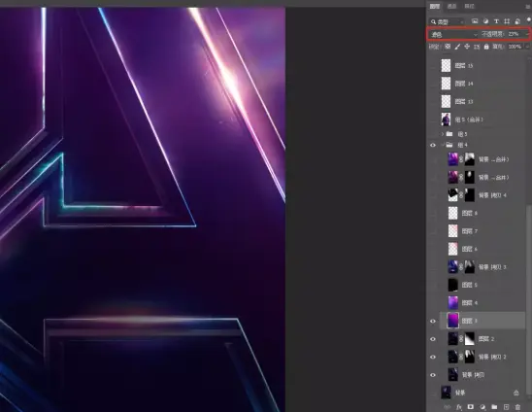This screenshot has height=412, width=532.
Task: Hide the 背景 拷贝 2 layer
Action: (433, 357)
